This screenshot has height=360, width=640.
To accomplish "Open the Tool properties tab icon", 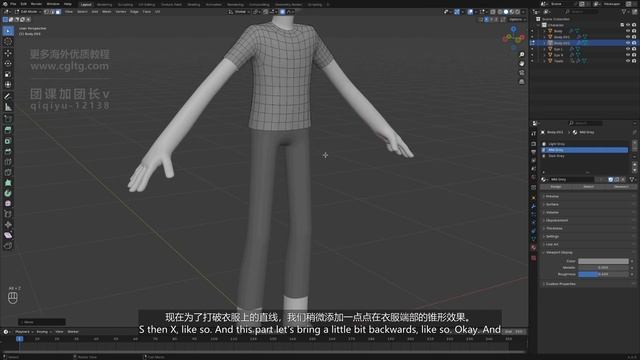I will [x=533, y=133].
